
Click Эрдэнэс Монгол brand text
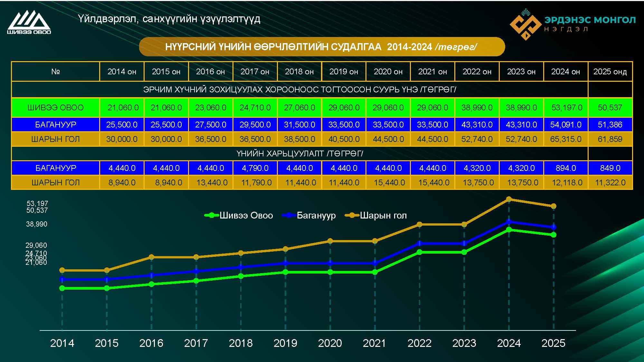[590, 20]
